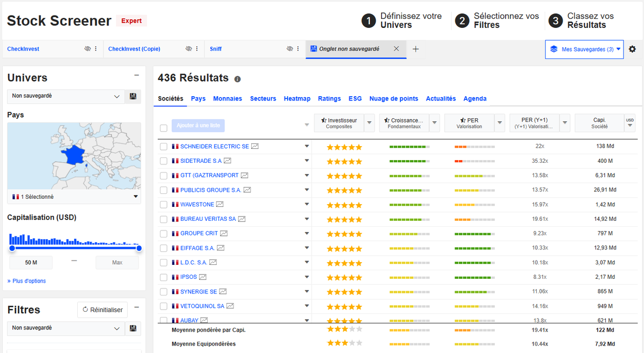644x353 pixels.
Task: Check the WAVESTONE row checkbox
Action: tap(164, 205)
